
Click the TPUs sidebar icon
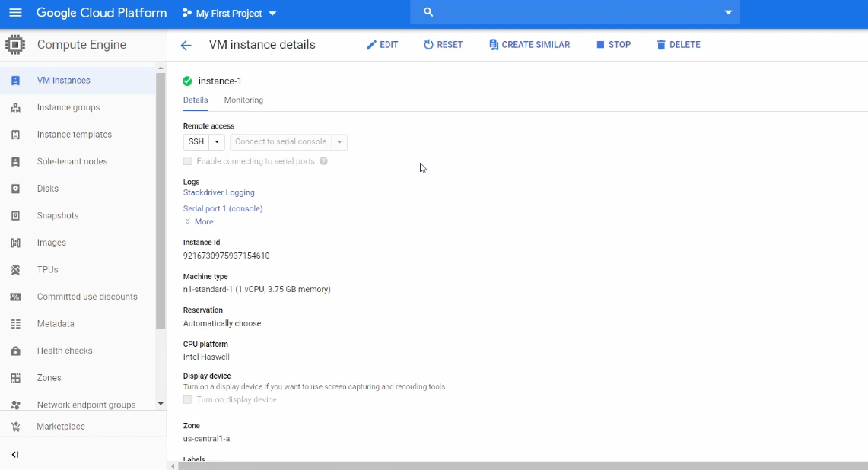point(15,269)
